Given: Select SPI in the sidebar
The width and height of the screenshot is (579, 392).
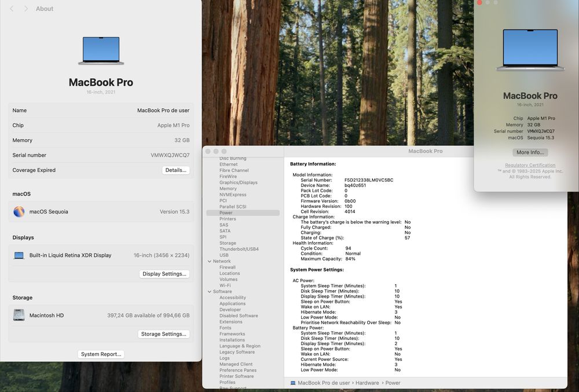Looking at the screenshot, I should click(x=223, y=237).
